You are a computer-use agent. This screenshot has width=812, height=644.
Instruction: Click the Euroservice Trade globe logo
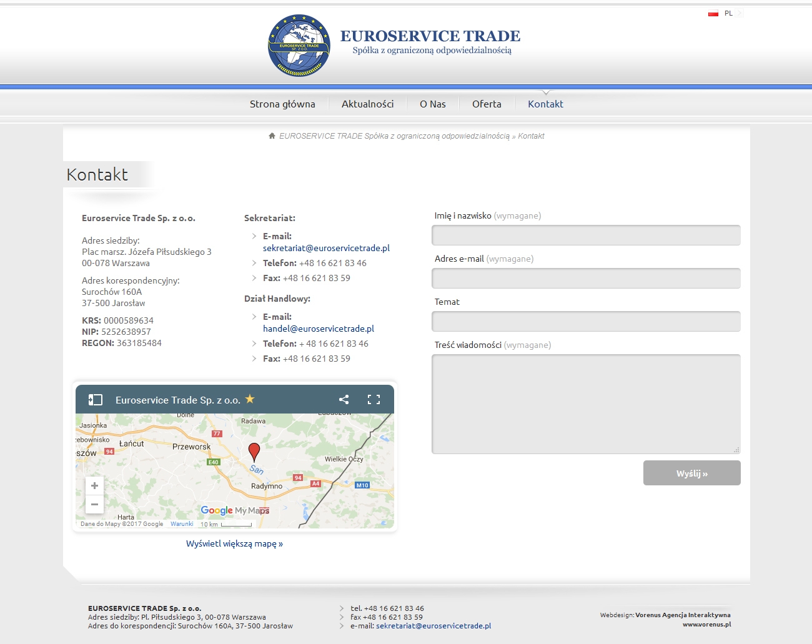(299, 46)
